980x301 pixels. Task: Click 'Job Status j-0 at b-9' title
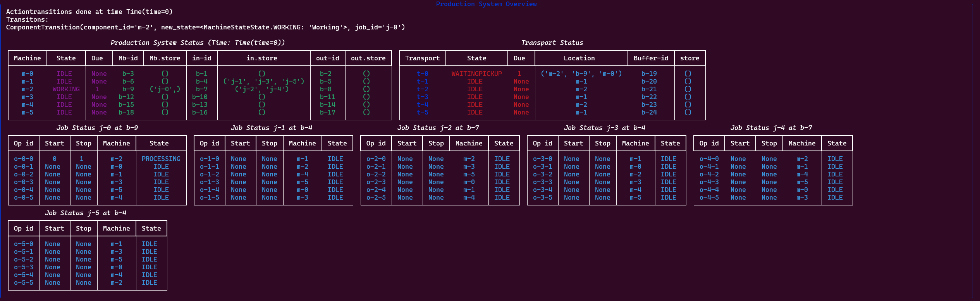97,128
